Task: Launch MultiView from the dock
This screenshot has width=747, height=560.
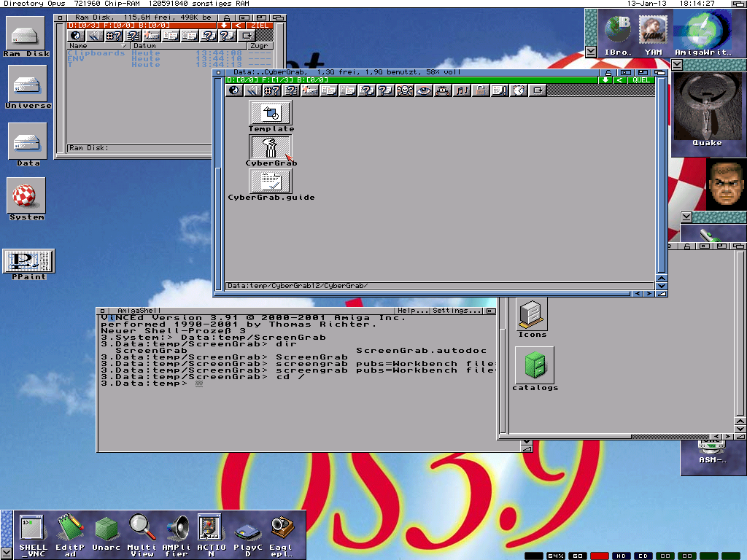Action: [141, 528]
